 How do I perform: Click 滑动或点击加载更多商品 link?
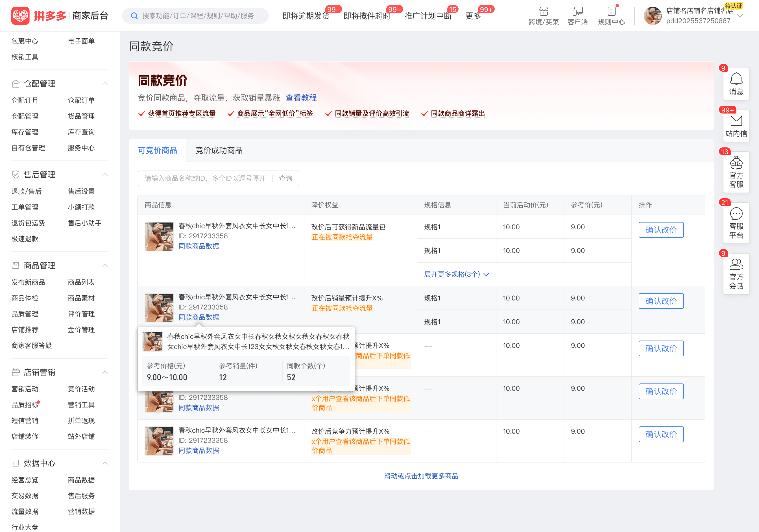(x=421, y=476)
